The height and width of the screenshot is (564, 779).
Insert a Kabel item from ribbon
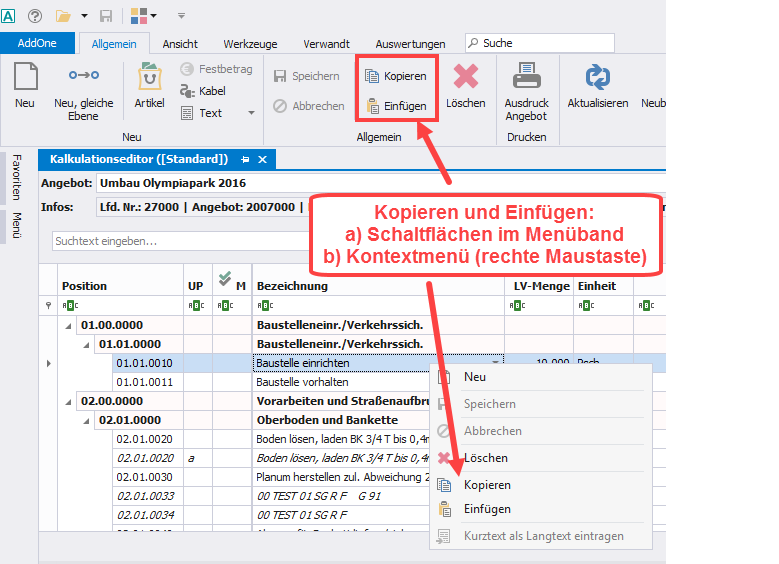(203, 91)
